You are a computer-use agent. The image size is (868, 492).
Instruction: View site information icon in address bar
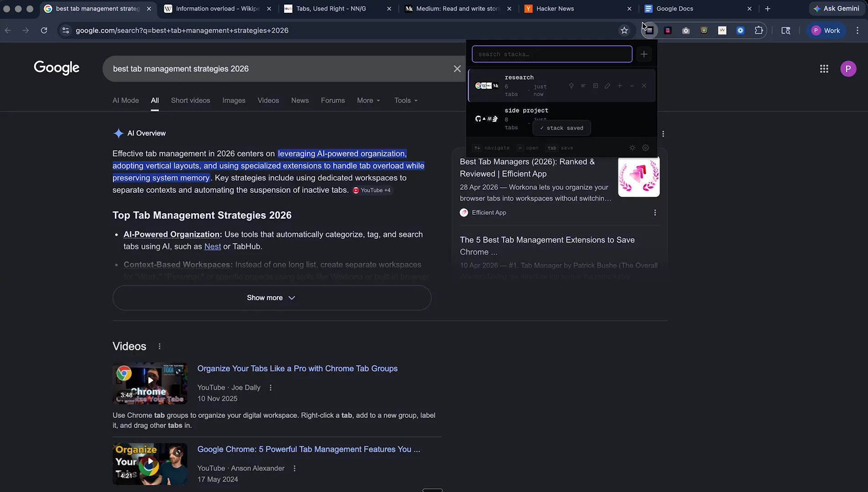tap(66, 31)
